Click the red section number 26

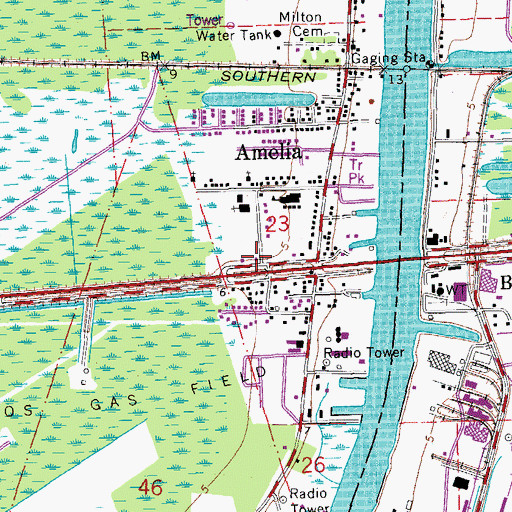(x=313, y=465)
